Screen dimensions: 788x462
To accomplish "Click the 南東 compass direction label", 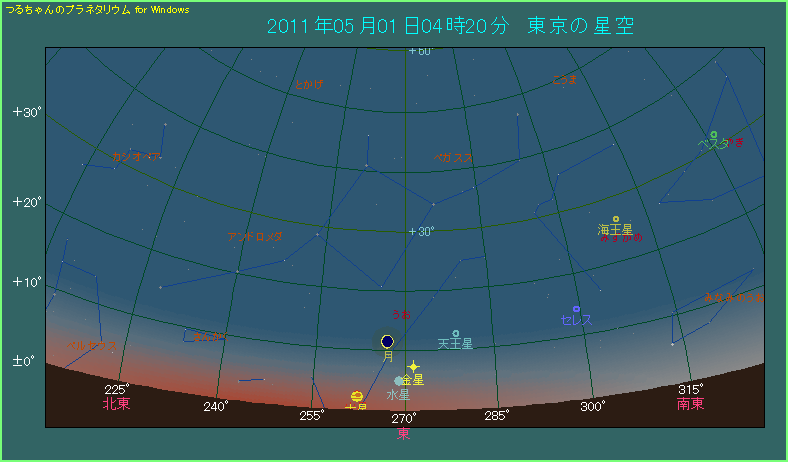I will [690, 404].
